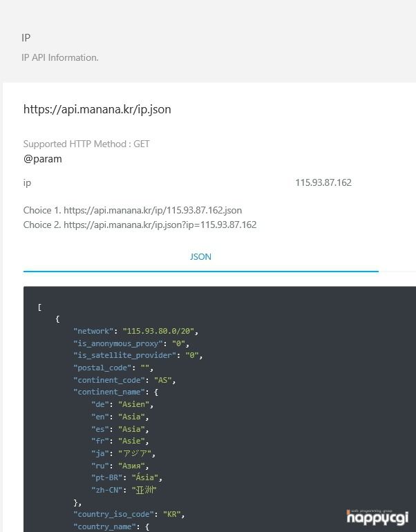Open Choice 1 URL with ip path

(x=153, y=210)
